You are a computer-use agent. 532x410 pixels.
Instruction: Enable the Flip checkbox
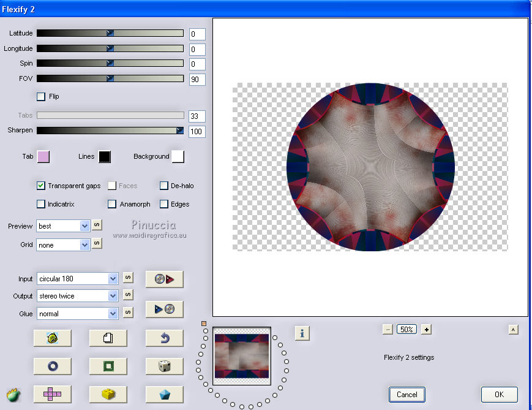click(41, 96)
